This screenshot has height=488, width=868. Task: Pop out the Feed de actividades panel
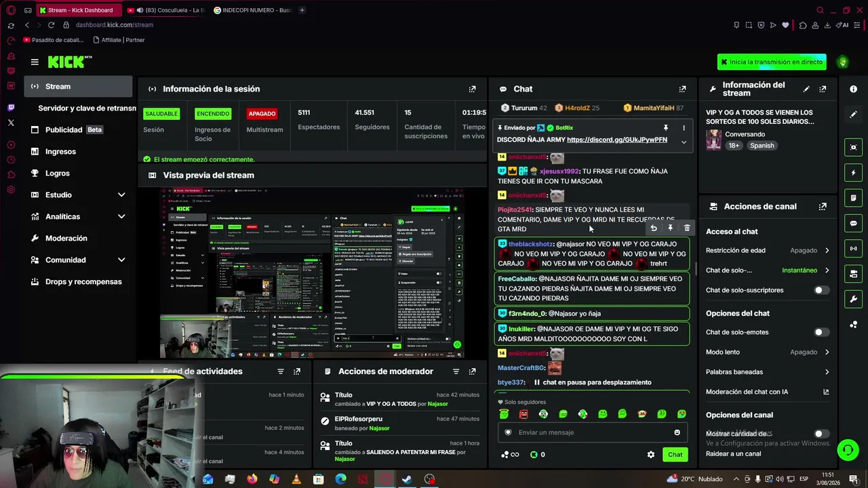pos(296,371)
